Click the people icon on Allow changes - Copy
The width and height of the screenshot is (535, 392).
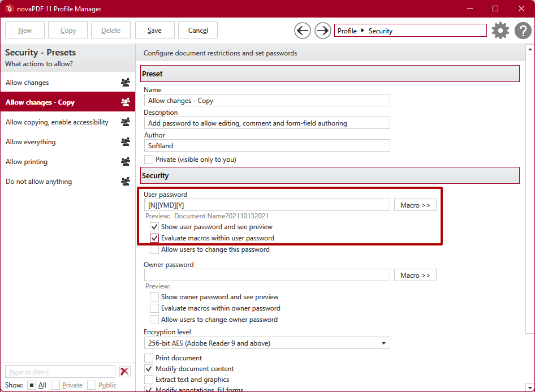[x=126, y=102]
